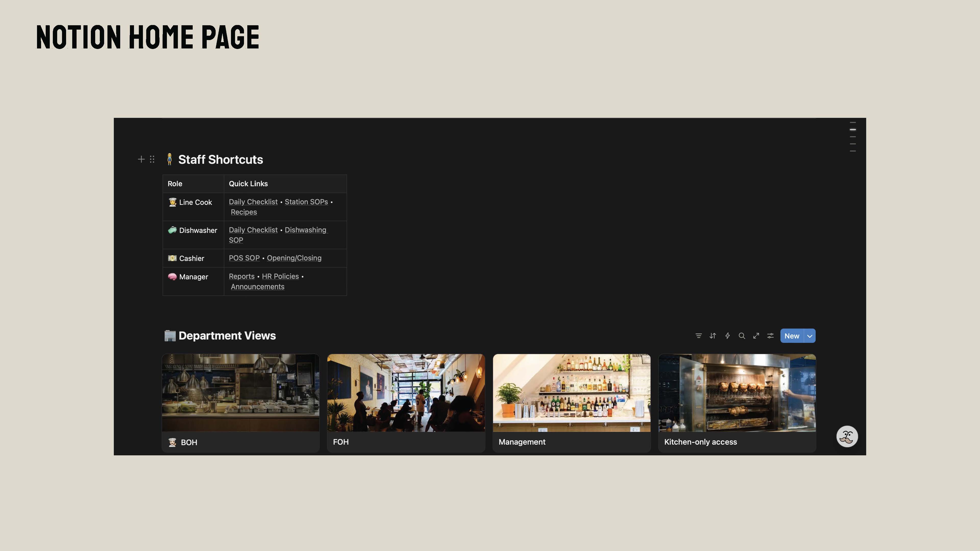Viewport: 980px width, 551px height.
Task: Jump via highlighted table-of-contents marker at right
Action: tap(853, 130)
